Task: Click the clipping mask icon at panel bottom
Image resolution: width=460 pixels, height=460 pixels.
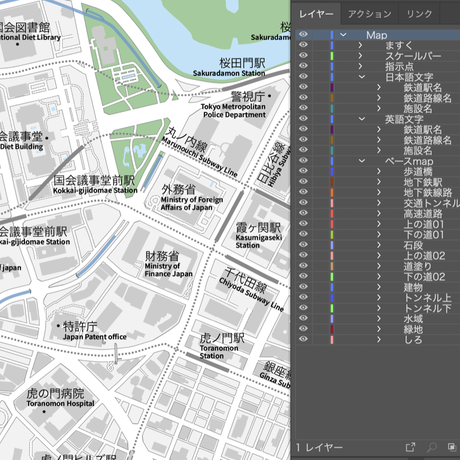Action: pyautogui.click(x=452, y=447)
